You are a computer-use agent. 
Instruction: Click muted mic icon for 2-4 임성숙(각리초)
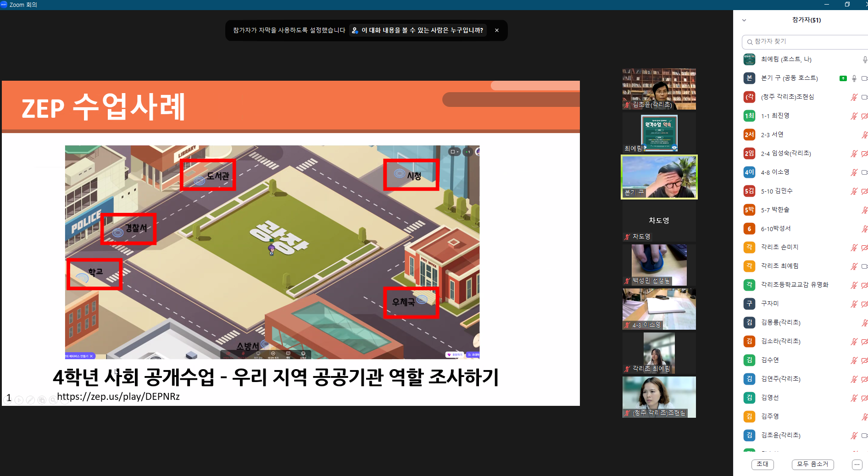tap(854, 154)
